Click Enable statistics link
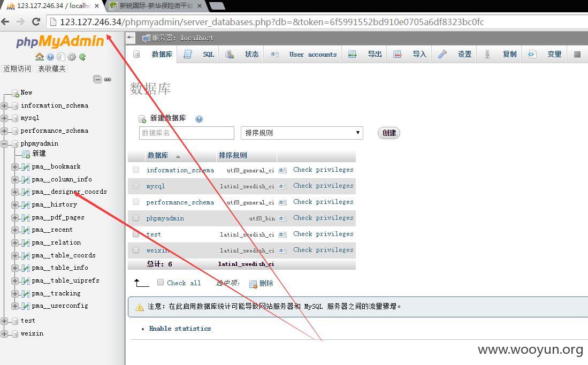 pos(180,329)
